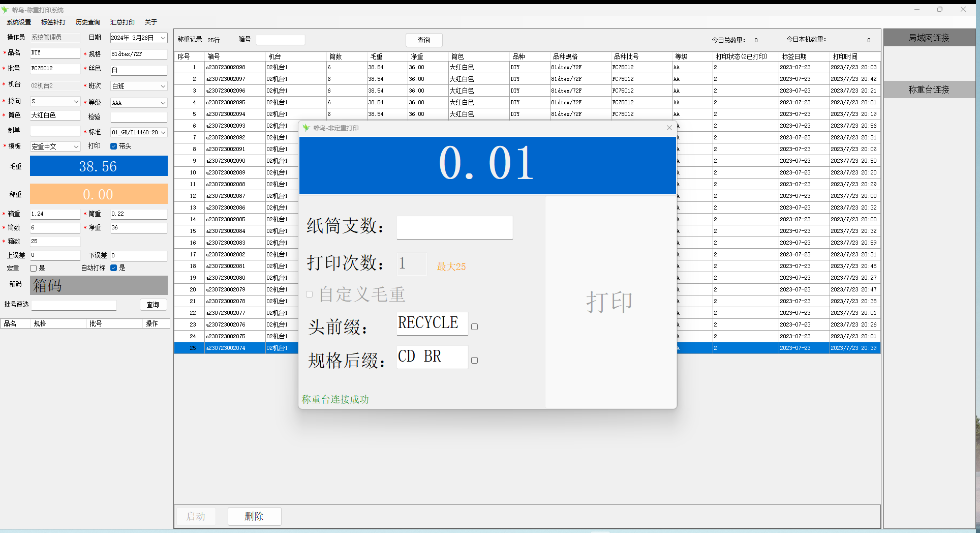Click the 机台 column header
This screenshot has height=533, width=980.
click(296, 56)
